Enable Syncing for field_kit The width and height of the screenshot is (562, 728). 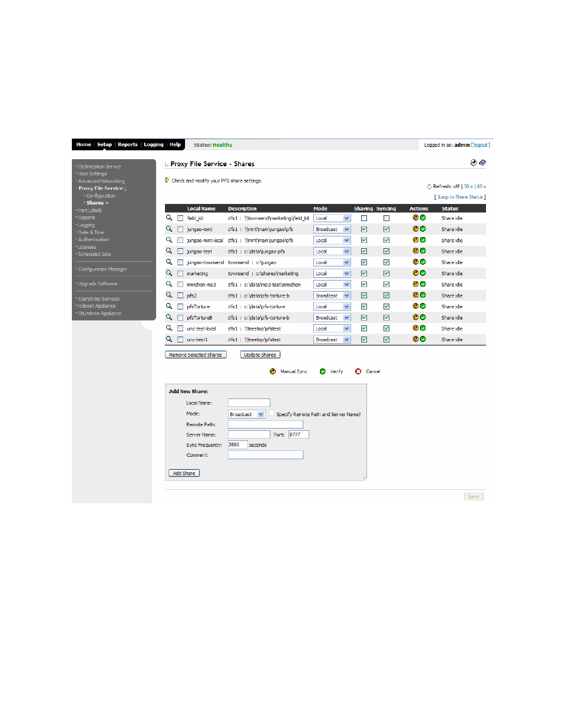[386, 218]
